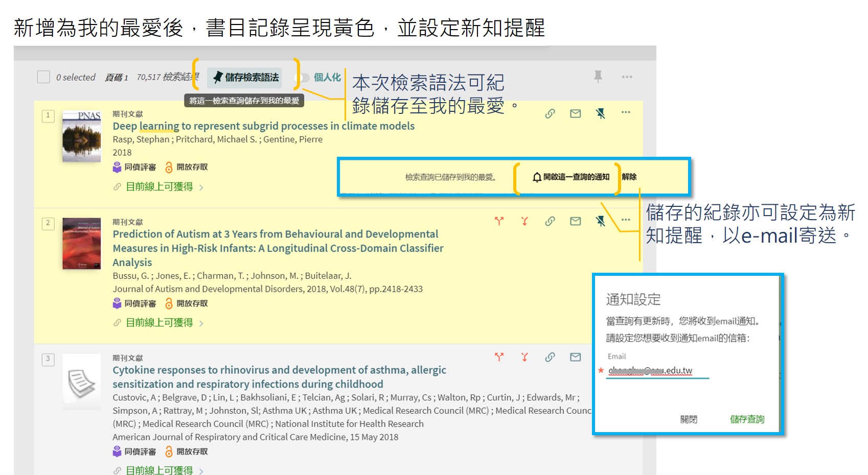This screenshot has width=868, height=475.
Task: Open permalink for Deep learning article
Action: 550,113
